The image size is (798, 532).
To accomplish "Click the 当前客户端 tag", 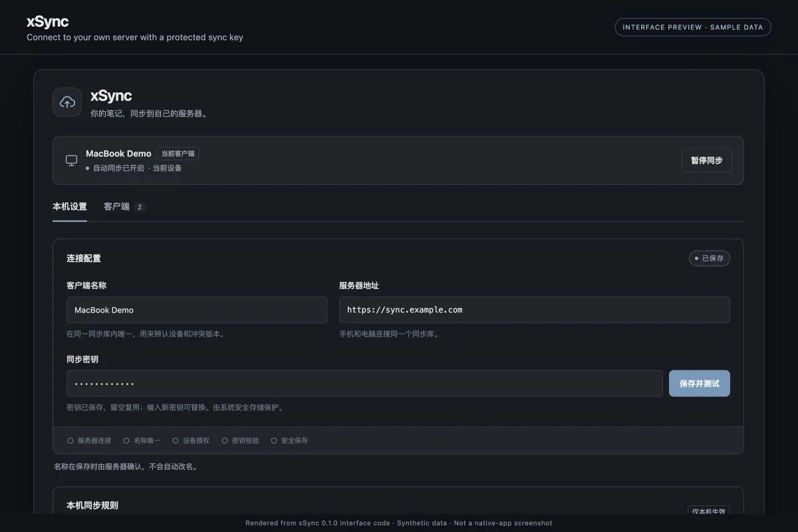I will pyautogui.click(x=178, y=154).
